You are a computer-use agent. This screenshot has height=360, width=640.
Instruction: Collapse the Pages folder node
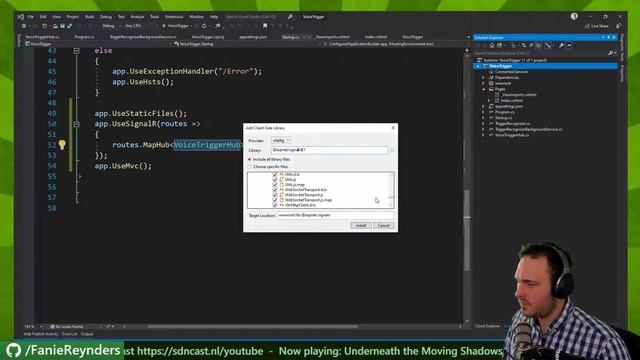pyautogui.click(x=483, y=89)
